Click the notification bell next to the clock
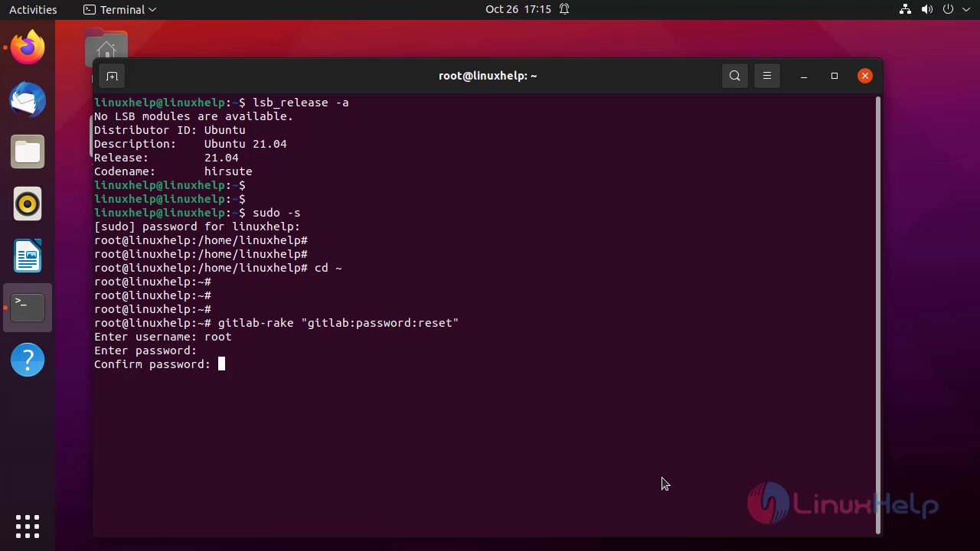Screen dimensions: 980x551 coord(564,10)
